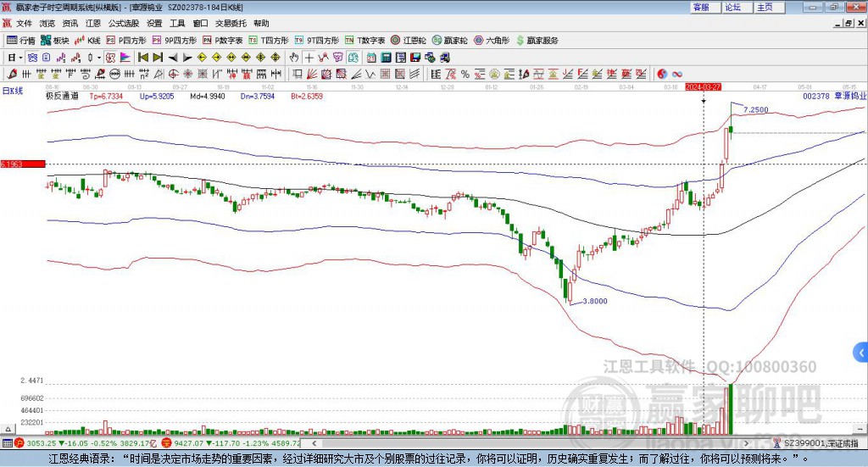
Task: Click the Tp=6.7334 indicator value
Action: point(106,97)
